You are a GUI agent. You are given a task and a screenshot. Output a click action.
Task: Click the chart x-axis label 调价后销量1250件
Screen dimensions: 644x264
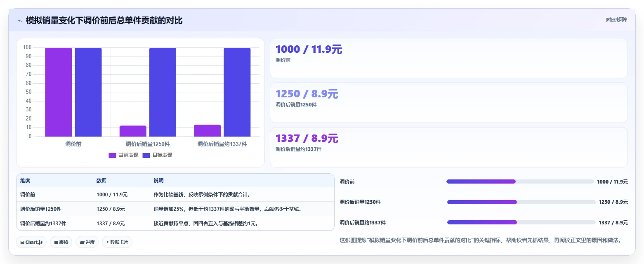pos(148,144)
